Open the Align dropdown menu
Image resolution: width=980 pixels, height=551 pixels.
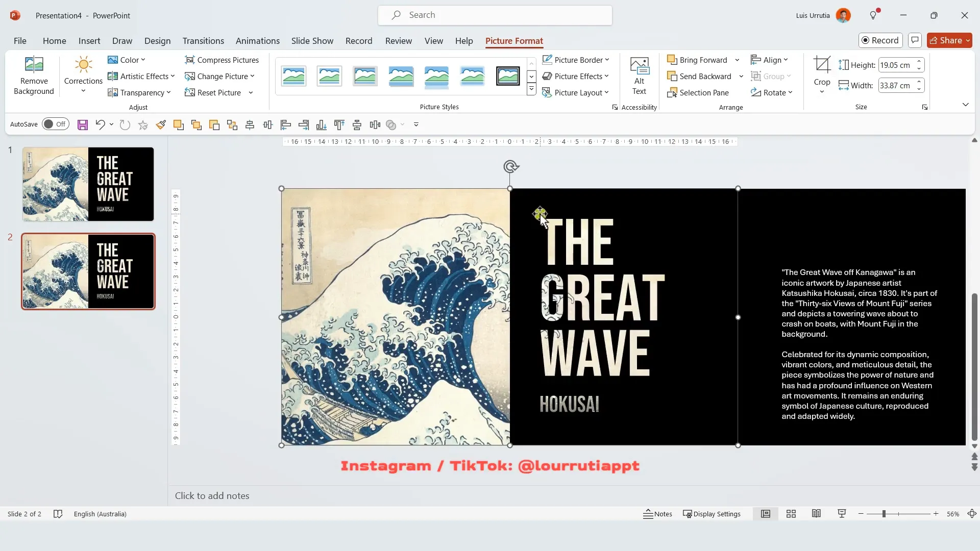point(770,60)
